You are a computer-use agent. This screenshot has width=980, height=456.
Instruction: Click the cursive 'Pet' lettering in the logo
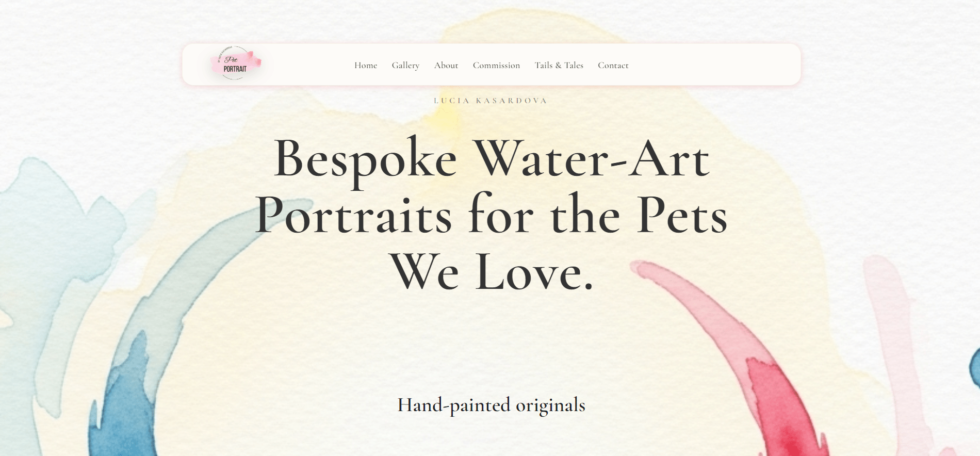[232, 60]
